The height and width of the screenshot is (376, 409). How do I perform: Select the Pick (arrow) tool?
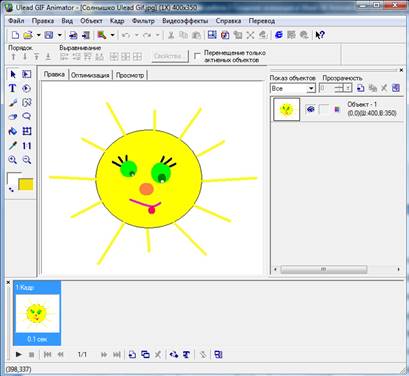13,74
